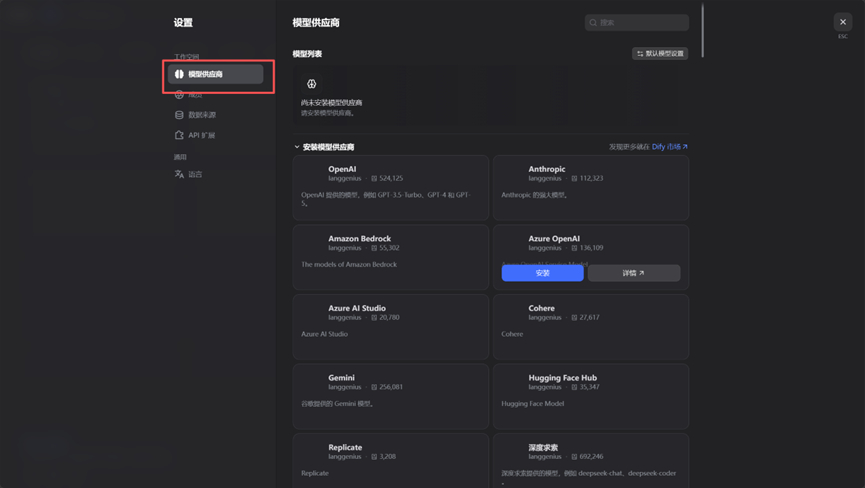
Task: Open 默认模型设置 (default model settings)
Action: (x=660, y=53)
